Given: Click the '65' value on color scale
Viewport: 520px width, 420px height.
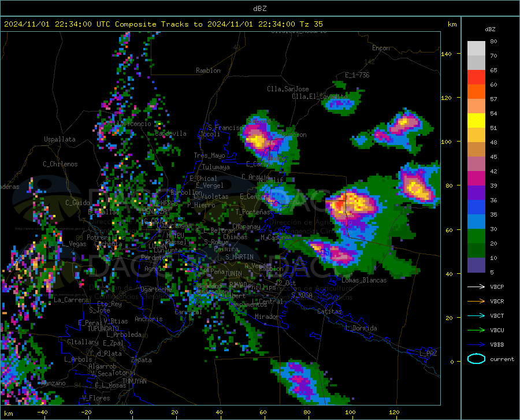Looking at the screenshot, I should 493,70.
